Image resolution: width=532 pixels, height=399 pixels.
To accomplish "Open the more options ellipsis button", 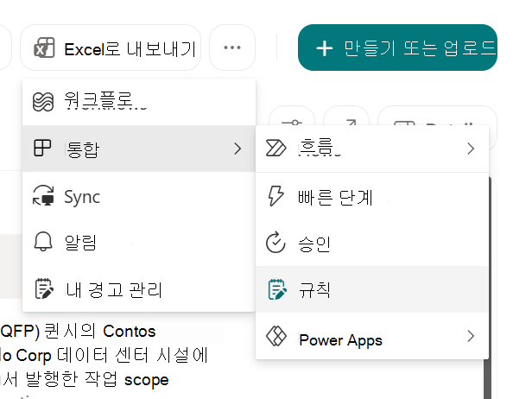I will point(232,47).
